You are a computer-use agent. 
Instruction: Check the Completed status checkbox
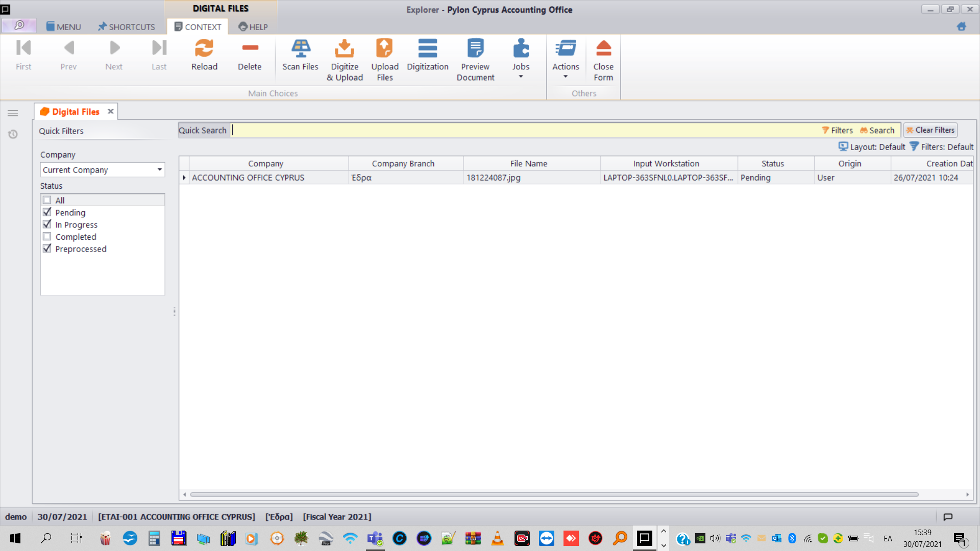click(x=47, y=237)
